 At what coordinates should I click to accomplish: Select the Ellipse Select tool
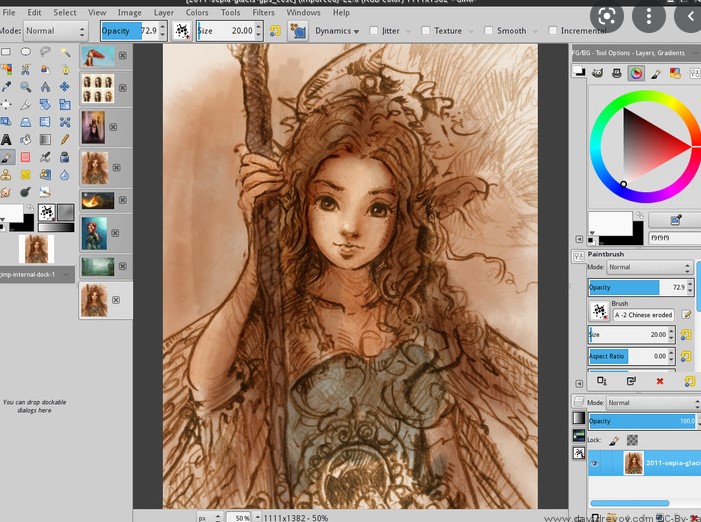(25, 52)
